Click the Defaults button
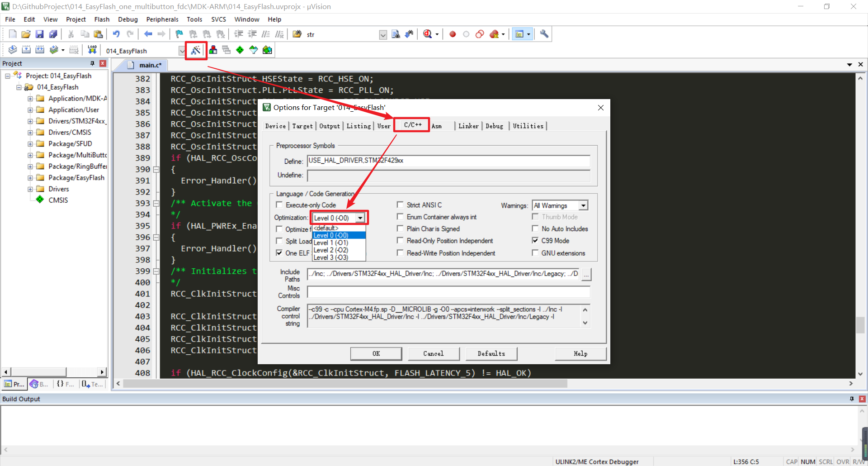Screen dimensions: 868x466 (491, 354)
